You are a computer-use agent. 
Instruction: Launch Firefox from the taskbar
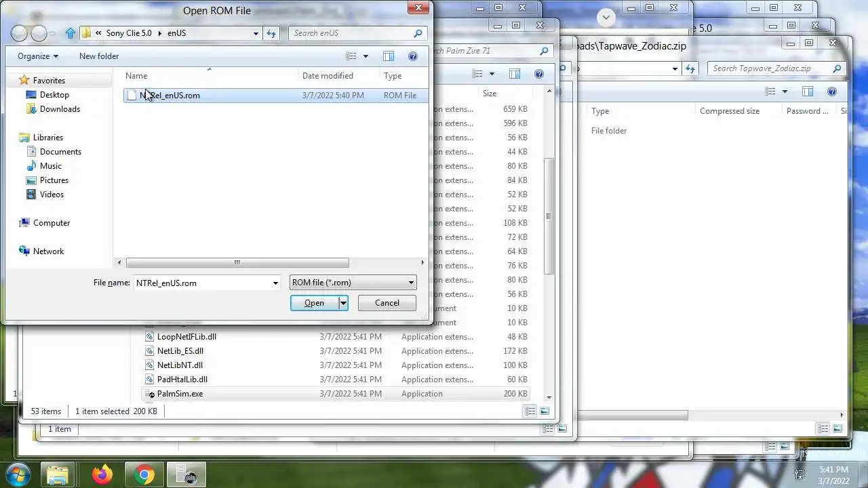coord(102,475)
